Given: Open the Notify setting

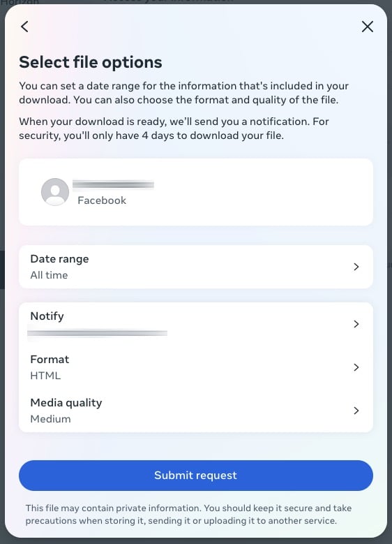Looking at the screenshot, I should (196, 324).
